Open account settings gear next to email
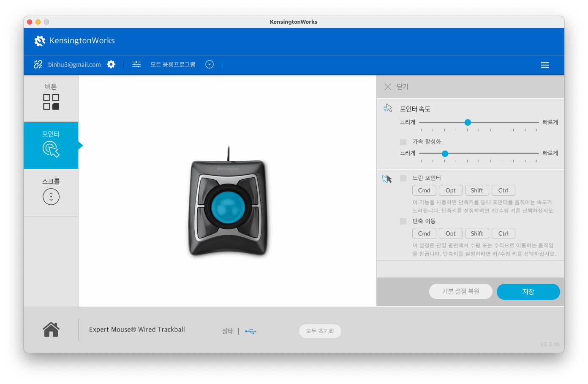 [x=111, y=64]
